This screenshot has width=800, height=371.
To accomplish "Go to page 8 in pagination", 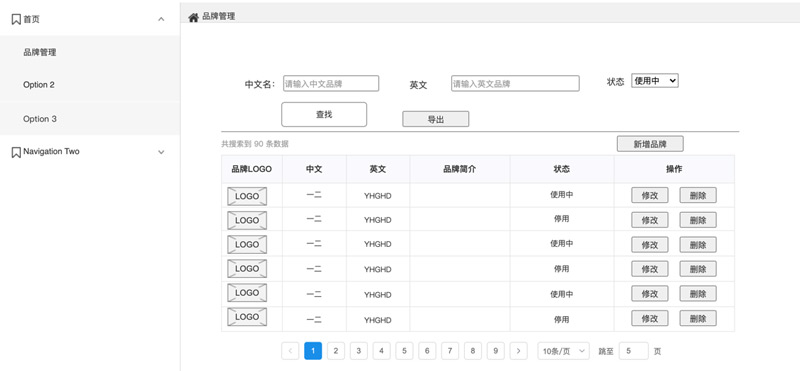I will (473, 351).
